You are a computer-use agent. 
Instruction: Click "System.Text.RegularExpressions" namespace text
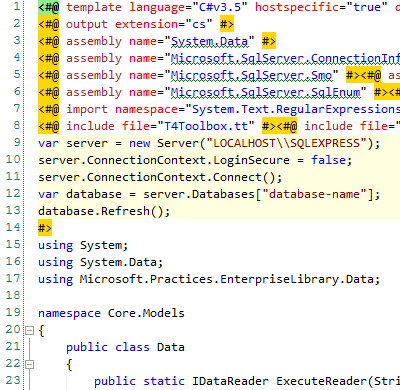point(296,109)
